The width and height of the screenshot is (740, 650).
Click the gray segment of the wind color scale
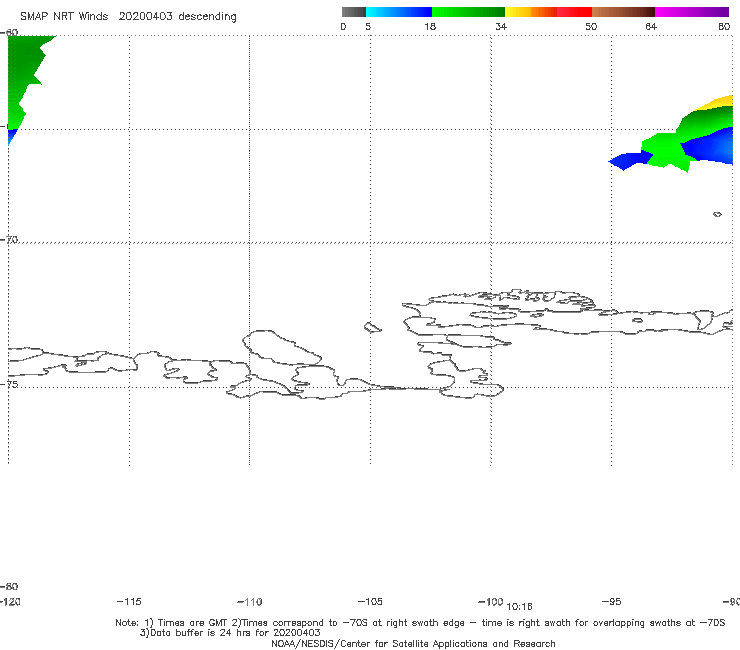click(x=354, y=12)
